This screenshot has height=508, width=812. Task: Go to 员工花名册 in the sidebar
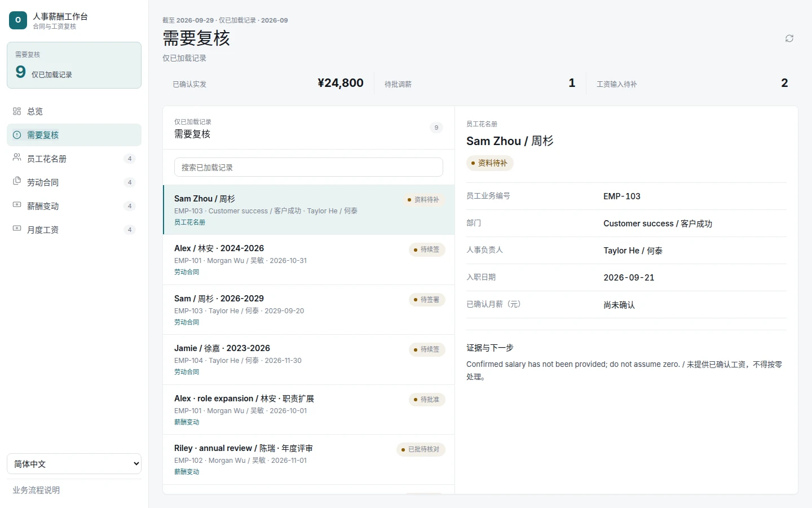pos(74,159)
